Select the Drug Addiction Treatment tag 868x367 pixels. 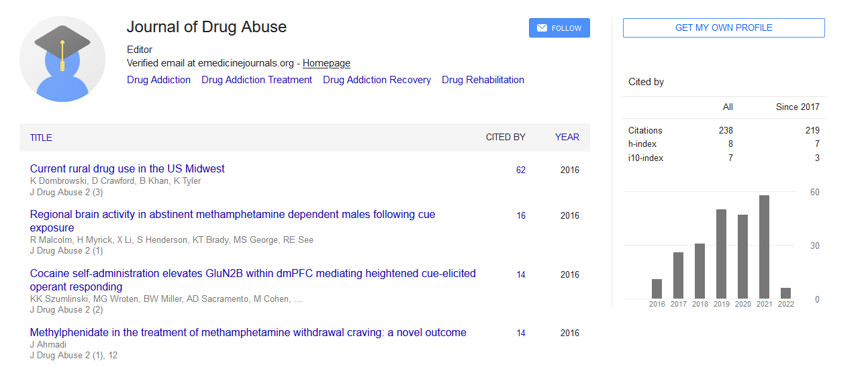(256, 80)
